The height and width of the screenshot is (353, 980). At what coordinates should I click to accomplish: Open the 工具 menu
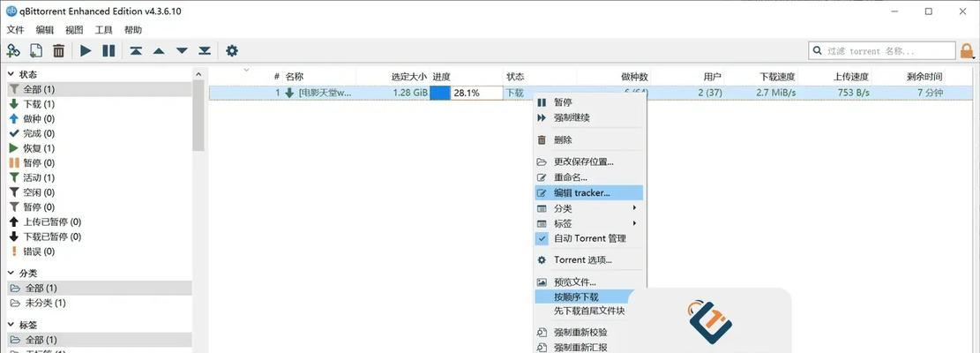click(x=104, y=29)
